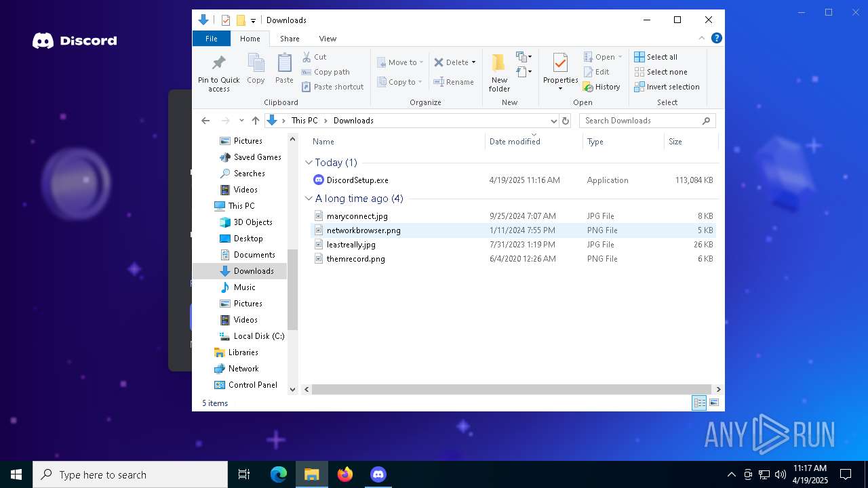Image resolution: width=868 pixels, height=488 pixels.
Task: Select networkbrowser.png file
Action: (513, 230)
